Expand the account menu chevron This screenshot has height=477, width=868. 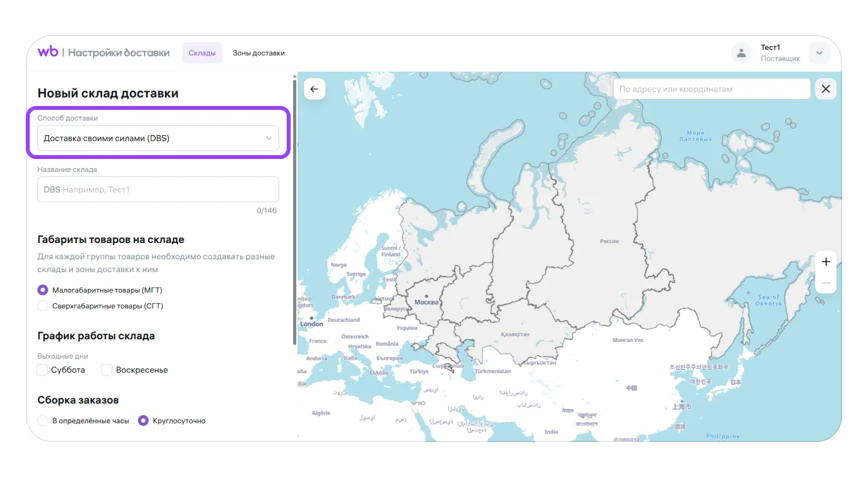click(819, 53)
